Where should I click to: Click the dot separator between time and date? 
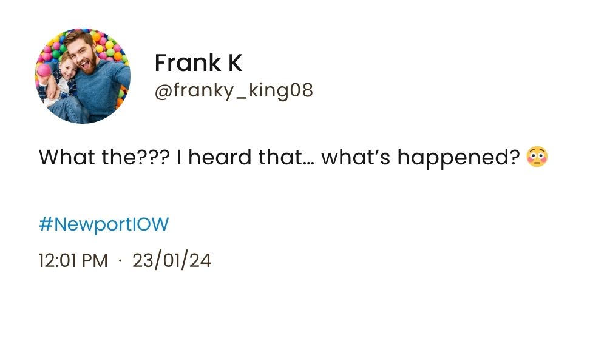pyautogui.click(x=120, y=261)
